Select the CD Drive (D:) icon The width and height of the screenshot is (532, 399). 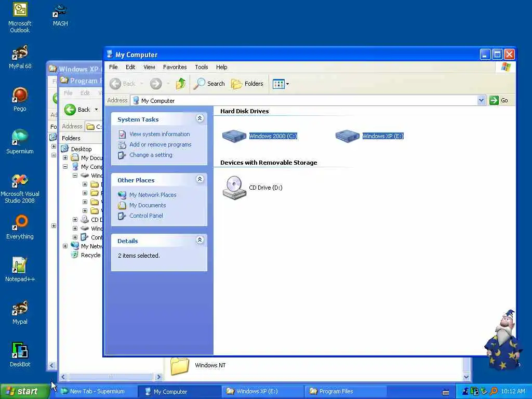(252, 188)
